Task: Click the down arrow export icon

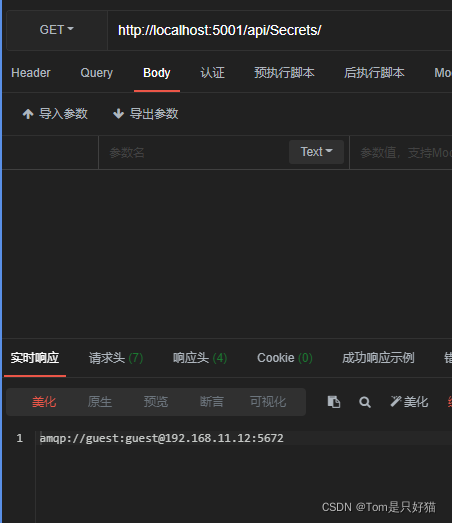Action: point(118,114)
